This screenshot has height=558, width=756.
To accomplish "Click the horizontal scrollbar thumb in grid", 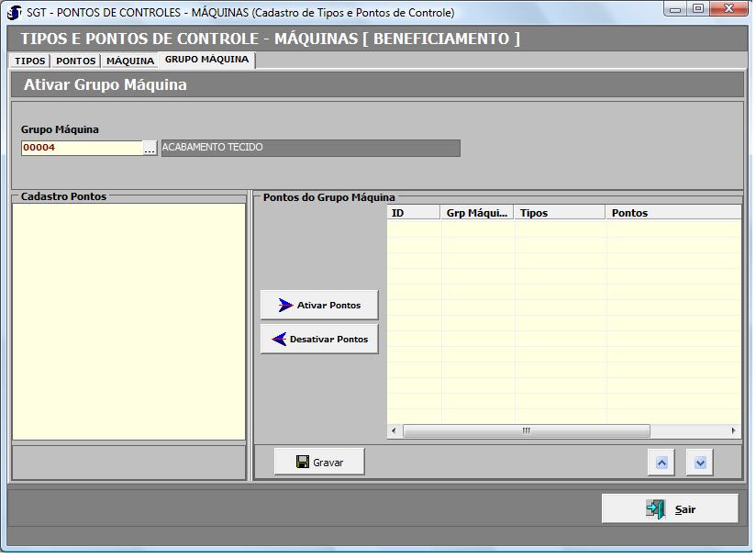I will [x=526, y=431].
